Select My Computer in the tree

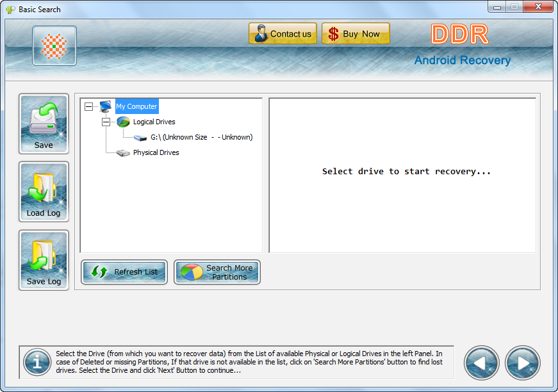[136, 106]
